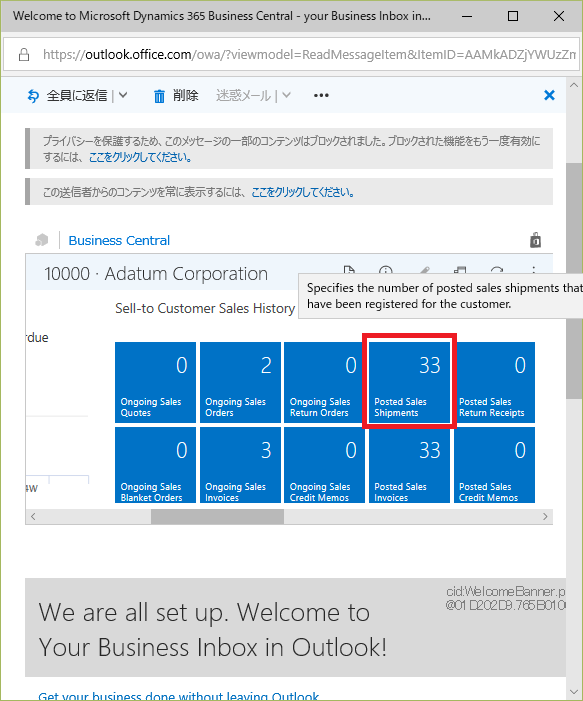Click the reply-all arrow icon
This screenshot has width=583, height=701.
(33, 95)
